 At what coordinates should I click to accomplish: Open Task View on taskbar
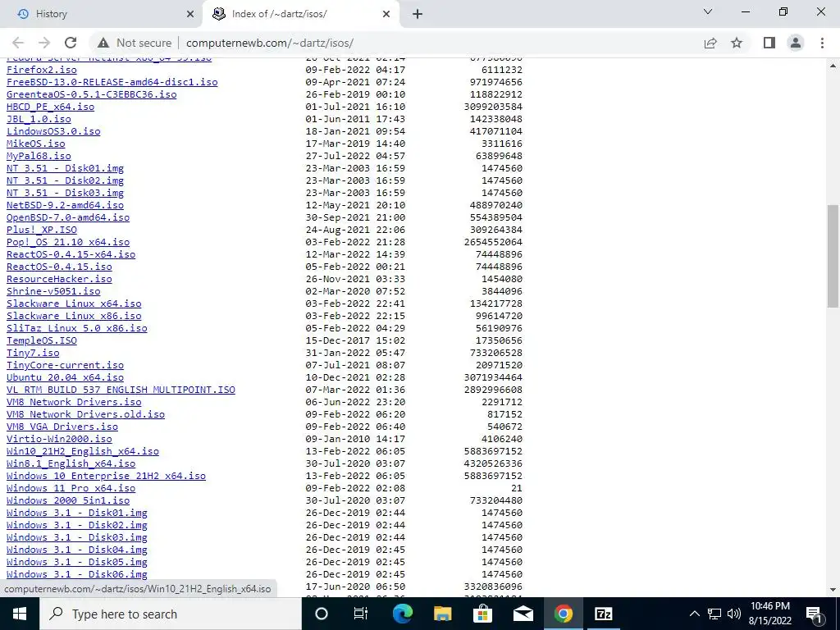(361, 614)
